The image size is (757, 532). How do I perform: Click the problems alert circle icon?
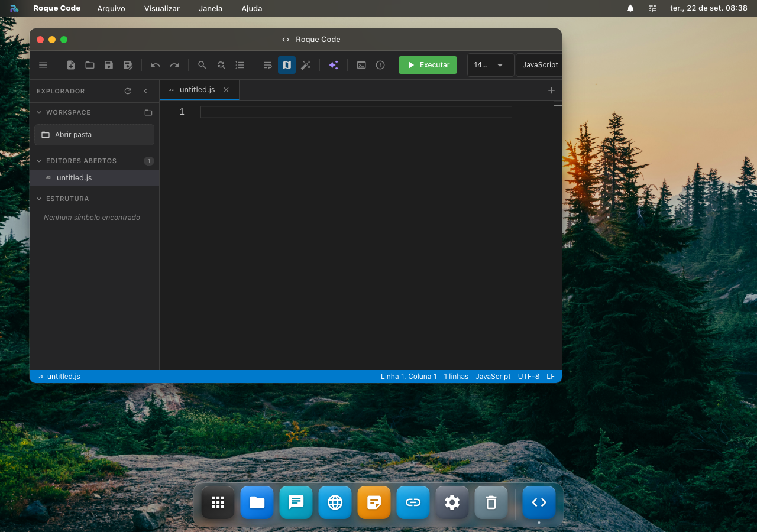(380, 65)
